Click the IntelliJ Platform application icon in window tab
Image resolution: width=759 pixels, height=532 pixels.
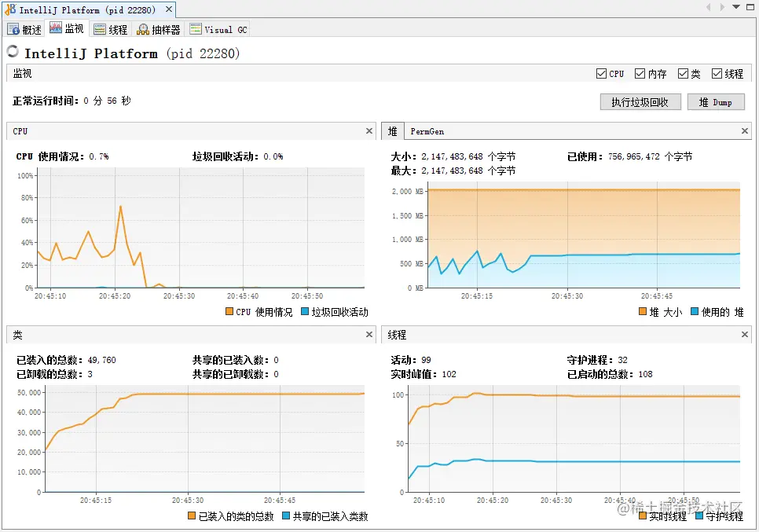pyautogui.click(x=10, y=9)
